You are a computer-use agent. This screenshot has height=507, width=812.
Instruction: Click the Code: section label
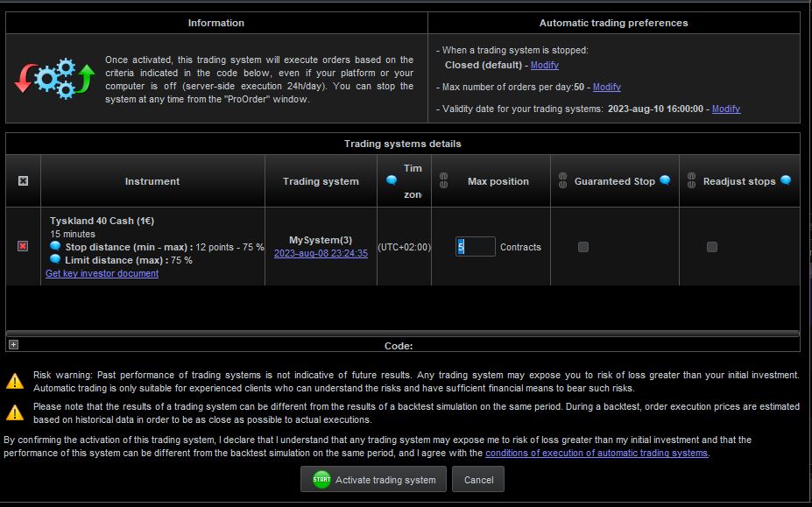399,346
